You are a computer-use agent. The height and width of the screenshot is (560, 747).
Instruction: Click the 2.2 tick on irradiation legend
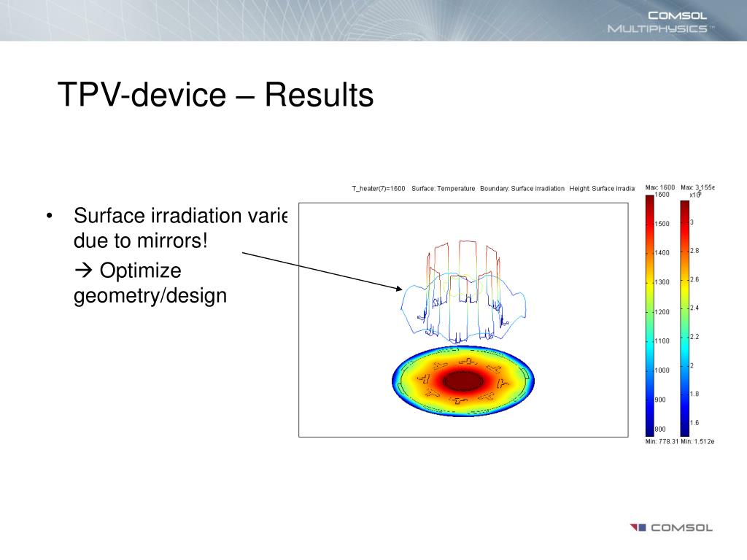694,337
